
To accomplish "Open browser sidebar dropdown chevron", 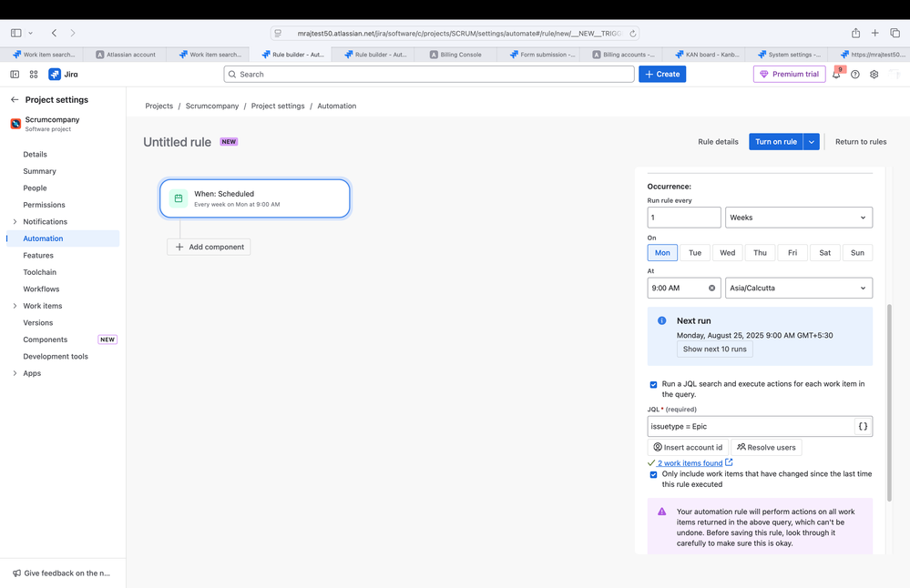I will coord(30,34).
